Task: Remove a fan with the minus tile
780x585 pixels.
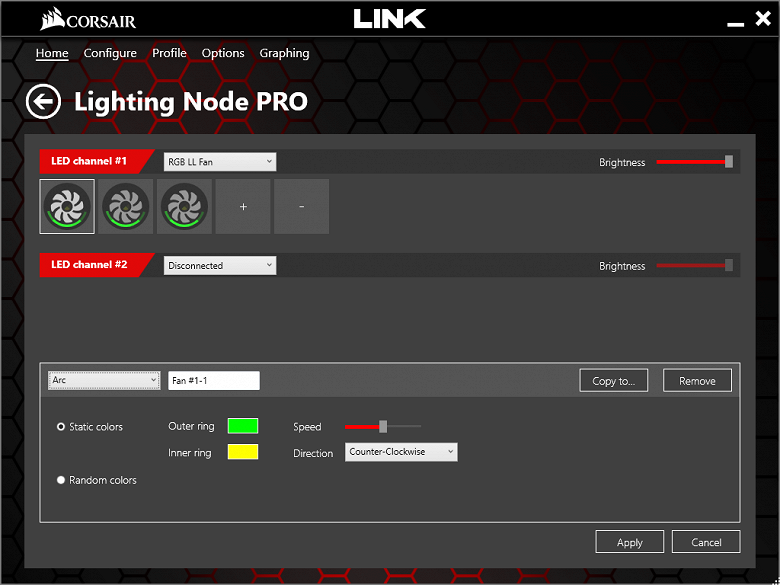Action: click(302, 206)
